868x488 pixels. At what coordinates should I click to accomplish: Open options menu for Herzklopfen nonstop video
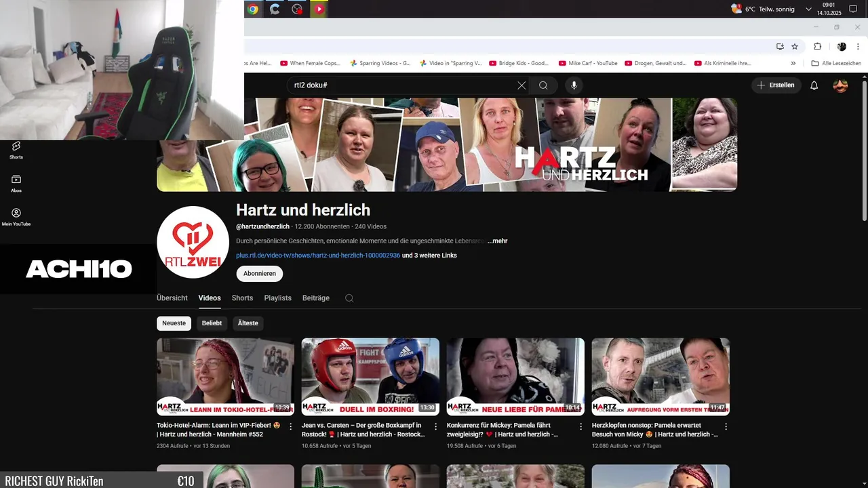coord(726,426)
